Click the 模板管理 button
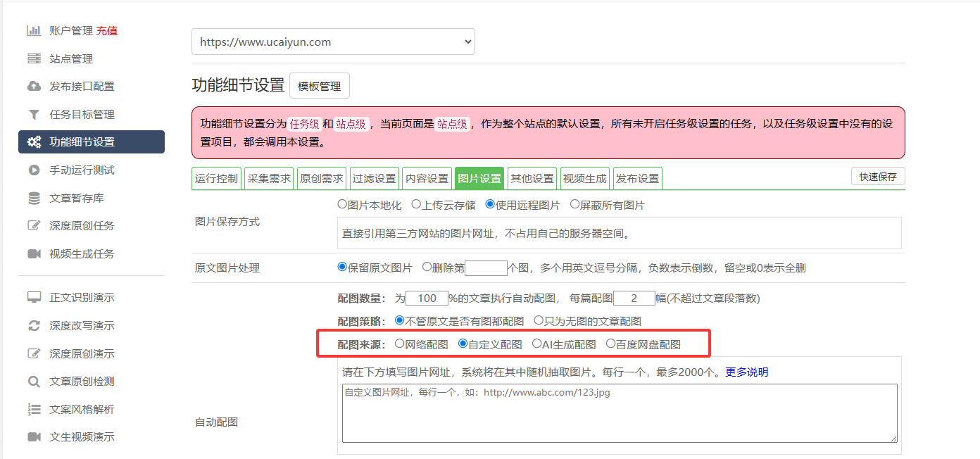The width and height of the screenshot is (980, 459). pos(319,86)
